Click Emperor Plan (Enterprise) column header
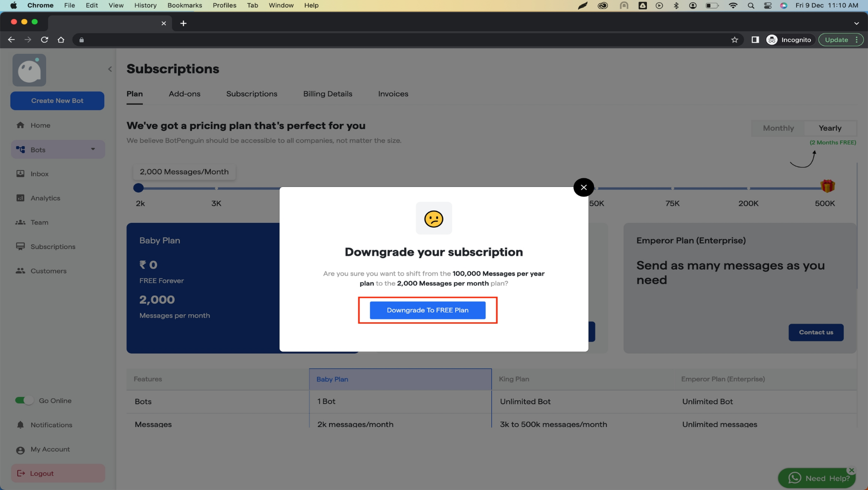 pyautogui.click(x=765, y=379)
